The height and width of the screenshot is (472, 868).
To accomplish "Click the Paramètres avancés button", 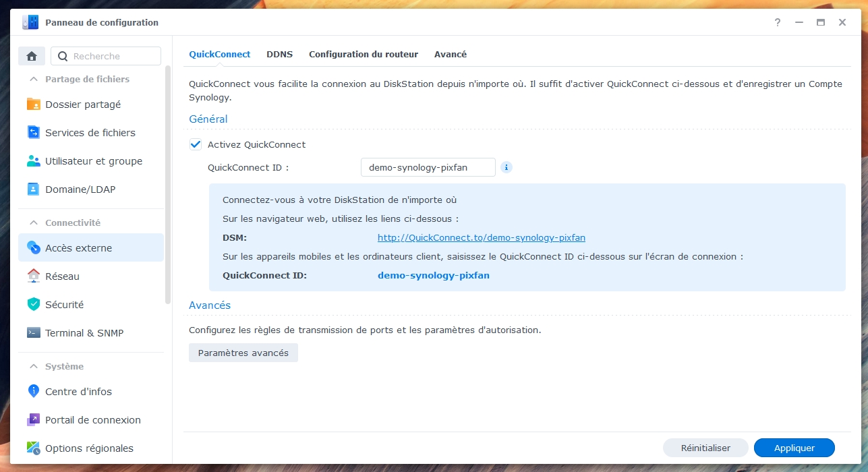I will click(243, 353).
